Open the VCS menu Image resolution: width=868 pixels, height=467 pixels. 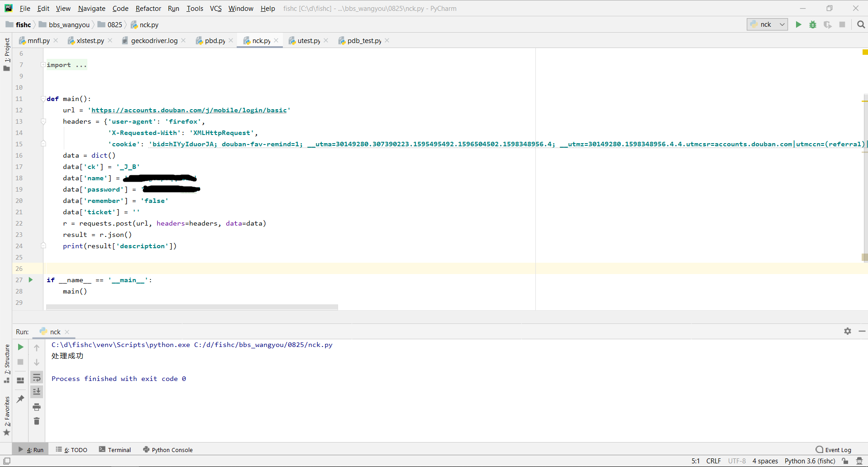click(x=215, y=8)
